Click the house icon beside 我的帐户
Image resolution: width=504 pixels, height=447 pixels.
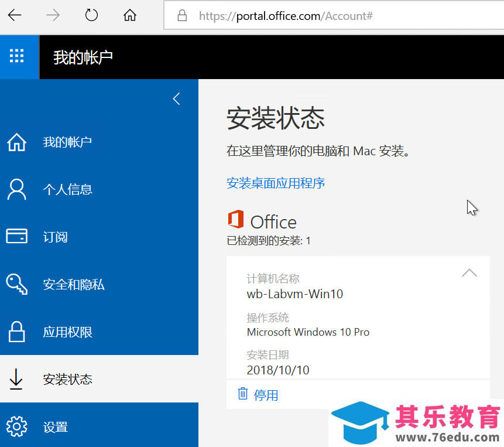tap(17, 142)
